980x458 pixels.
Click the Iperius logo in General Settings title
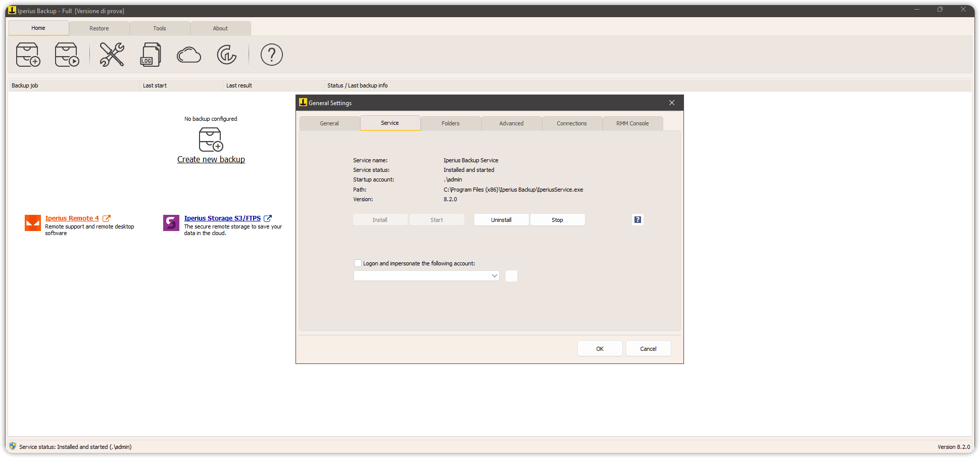coord(303,102)
